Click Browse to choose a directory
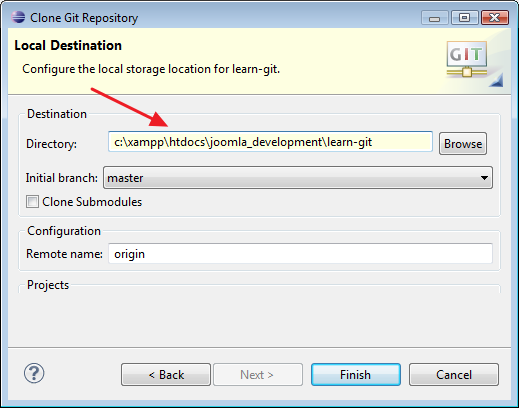This screenshot has width=519, height=408. click(463, 144)
